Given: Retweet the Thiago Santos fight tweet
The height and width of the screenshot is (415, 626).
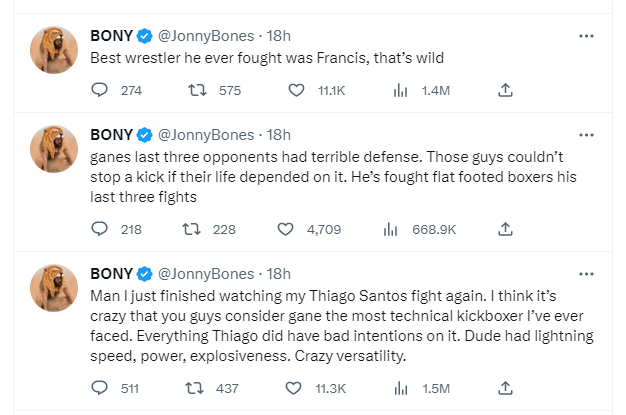Looking at the screenshot, I should pyautogui.click(x=197, y=387).
